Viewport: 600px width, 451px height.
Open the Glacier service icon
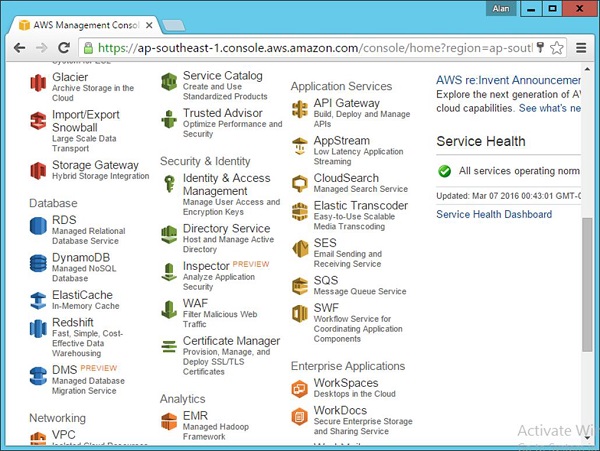38,82
